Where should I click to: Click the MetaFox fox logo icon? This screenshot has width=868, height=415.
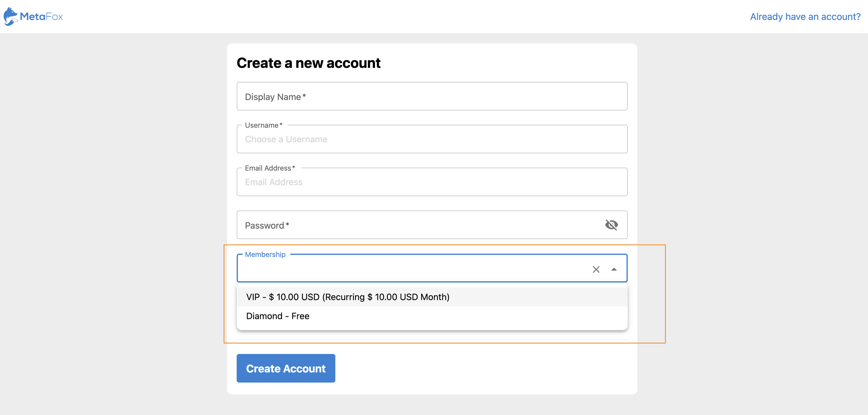click(x=10, y=16)
